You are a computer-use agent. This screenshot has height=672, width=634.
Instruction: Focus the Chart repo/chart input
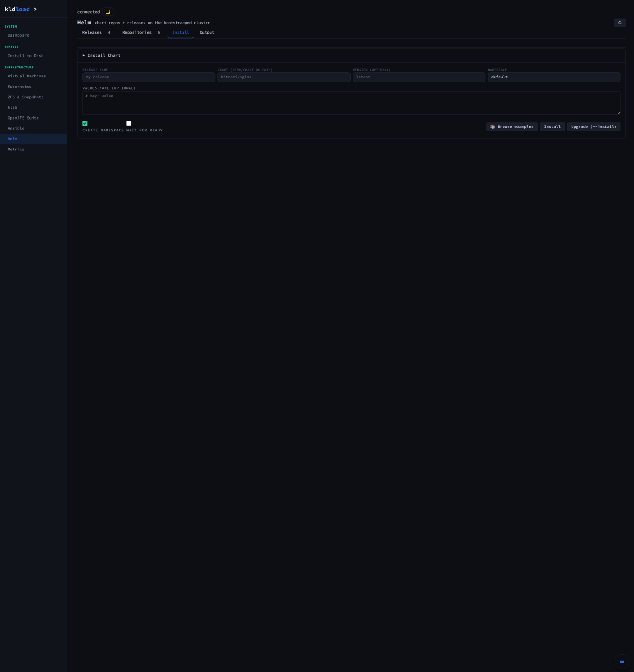[284, 77]
